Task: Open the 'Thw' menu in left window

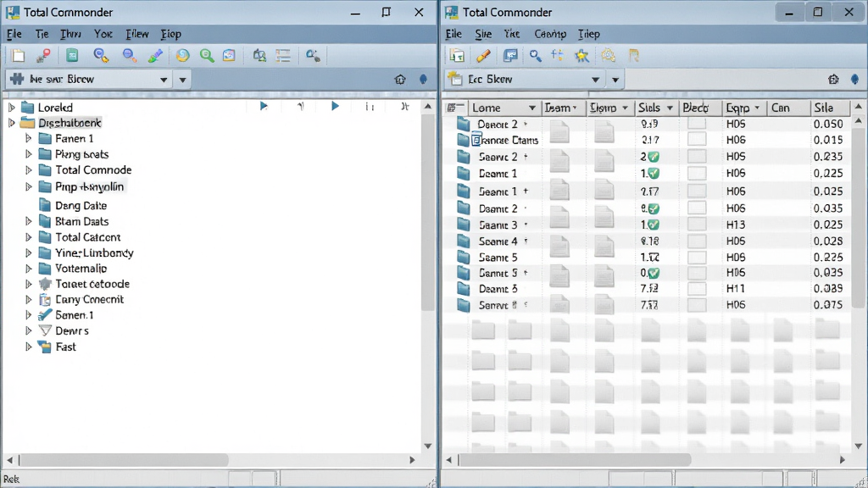Action: (x=70, y=34)
